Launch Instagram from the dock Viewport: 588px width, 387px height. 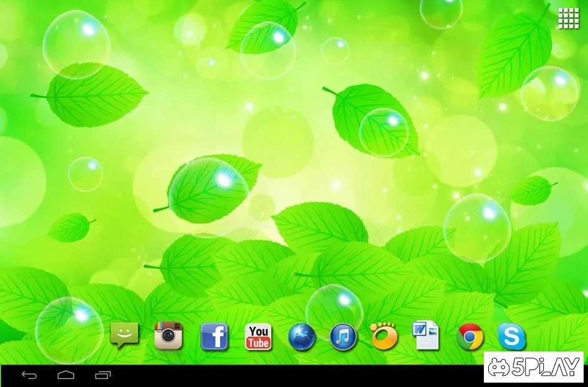point(168,336)
